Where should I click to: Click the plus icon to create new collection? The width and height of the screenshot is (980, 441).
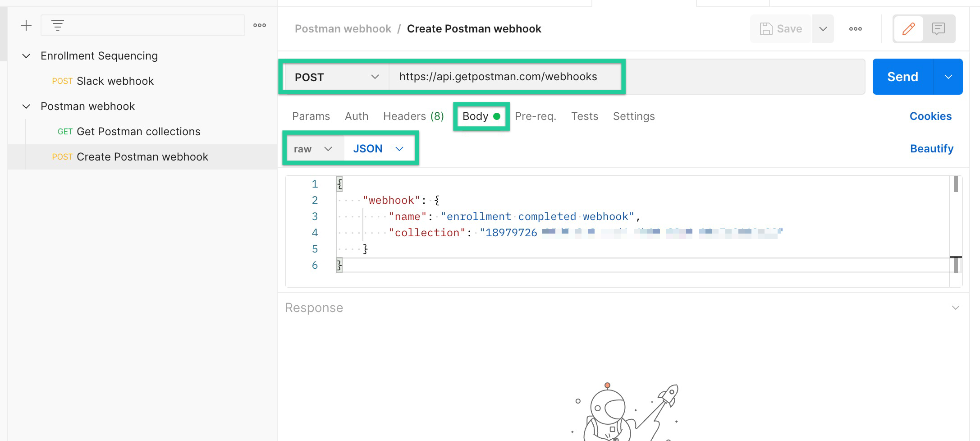[x=26, y=25]
